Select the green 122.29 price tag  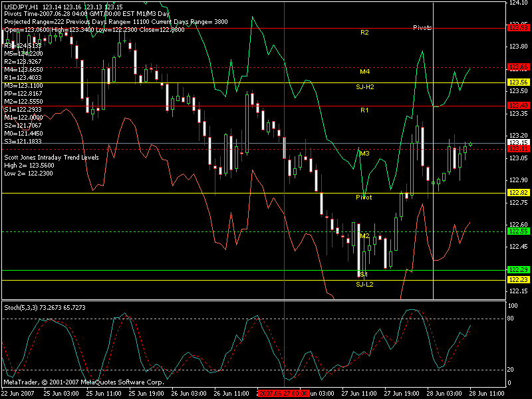click(517, 270)
